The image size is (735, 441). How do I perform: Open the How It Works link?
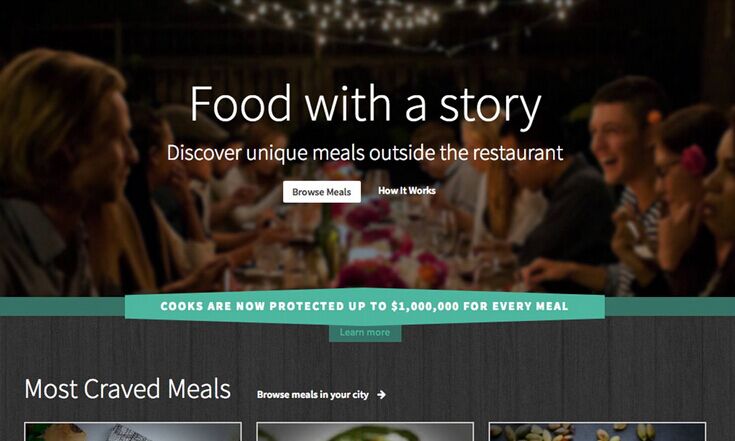[407, 191]
